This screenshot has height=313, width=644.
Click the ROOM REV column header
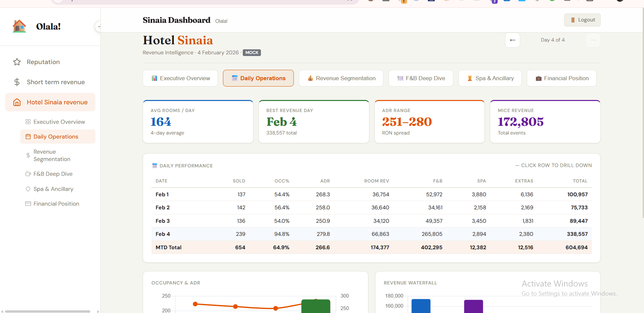[x=377, y=181]
